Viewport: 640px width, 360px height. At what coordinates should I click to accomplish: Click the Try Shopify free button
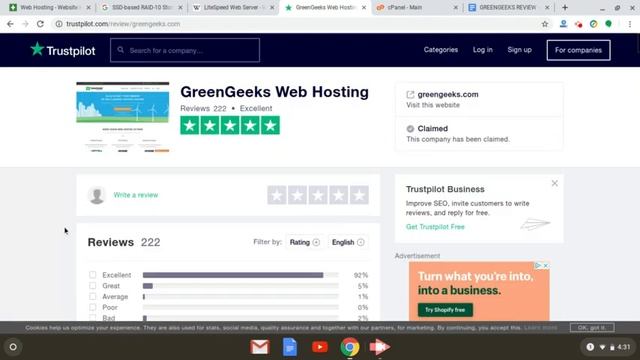445,310
